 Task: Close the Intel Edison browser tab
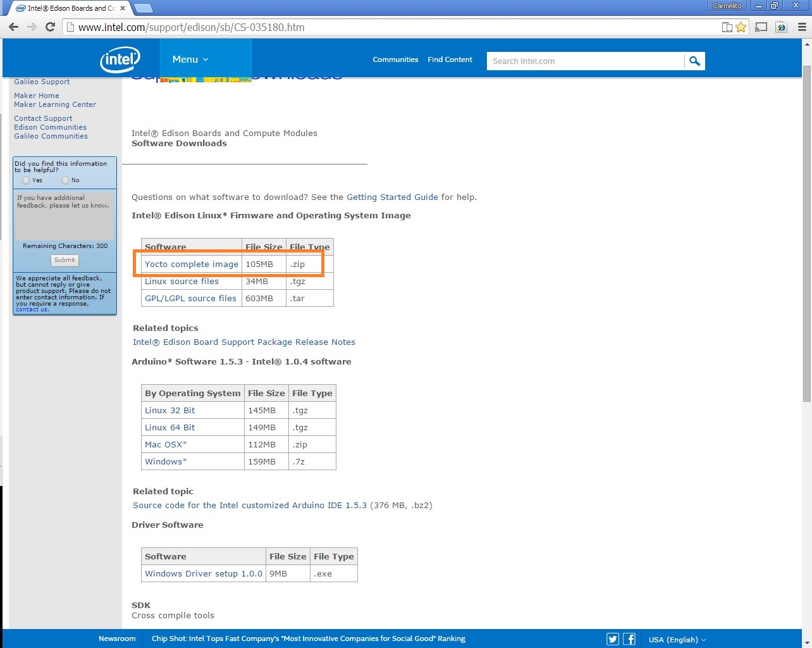point(123,8)
